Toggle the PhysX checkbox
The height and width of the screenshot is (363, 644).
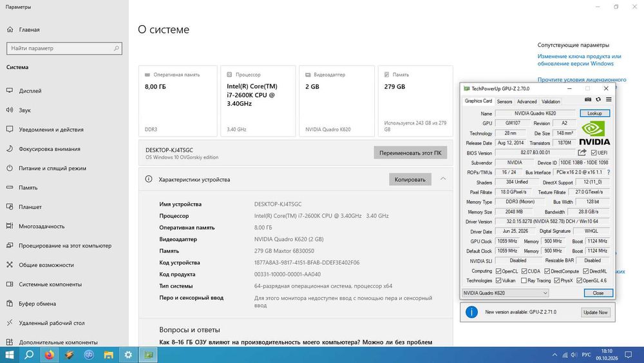(x=556, y=280)
